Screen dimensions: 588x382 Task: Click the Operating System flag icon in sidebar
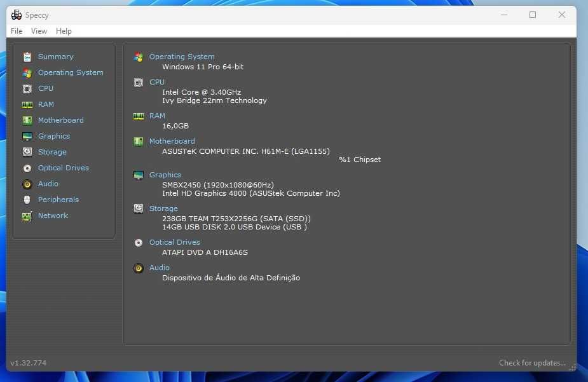pyautogui.click(x=27, y=72)
